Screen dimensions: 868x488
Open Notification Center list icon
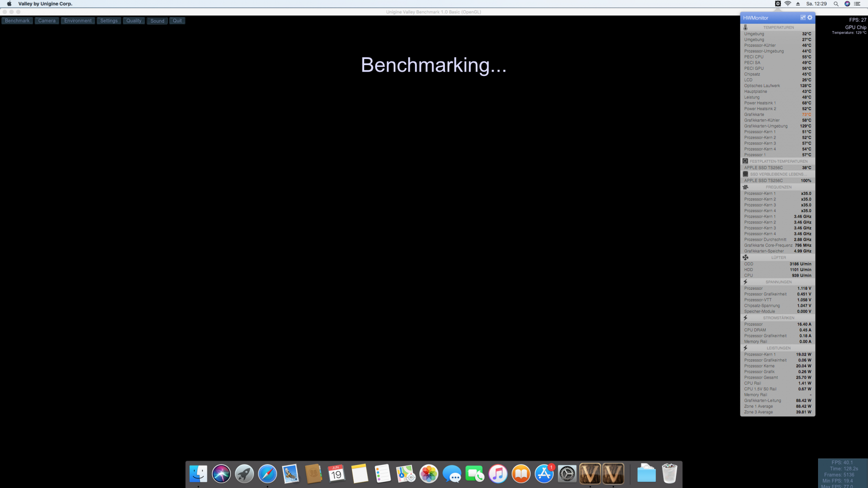(x=857, y=4)
